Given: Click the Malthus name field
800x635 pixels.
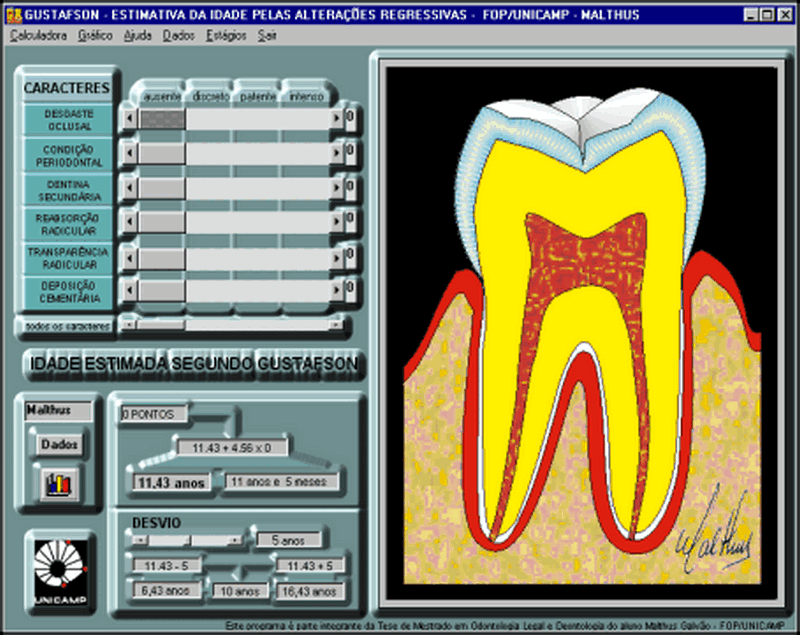Looking at the screenshot, I should [x=59, y=411].
